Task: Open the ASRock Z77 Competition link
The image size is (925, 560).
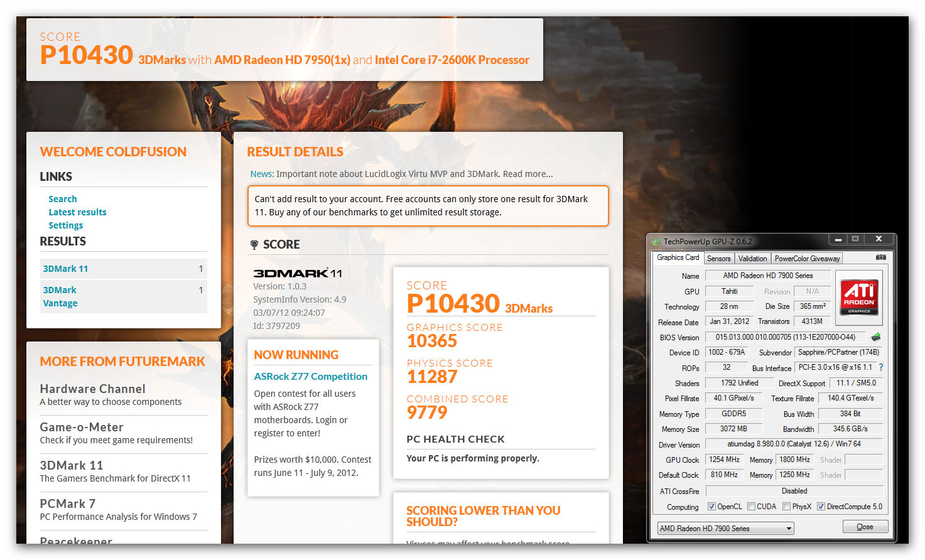Action: tap(310, 376)
